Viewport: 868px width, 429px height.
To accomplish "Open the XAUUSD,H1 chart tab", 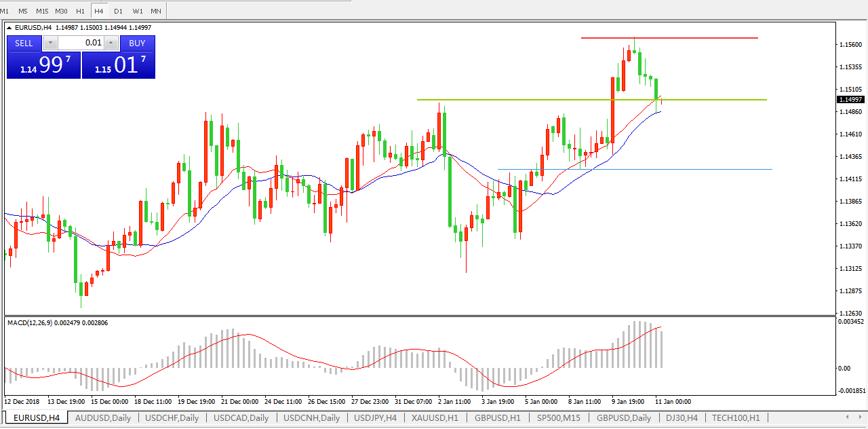I will click(435, 418).
